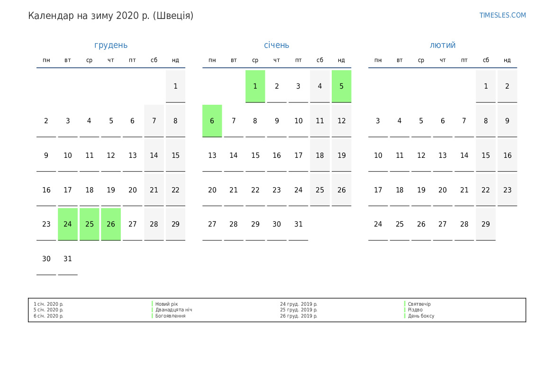Viewport: 554px width, 392px height.
Task: Click February 1 in the лютий calendar
Action: 486,86
